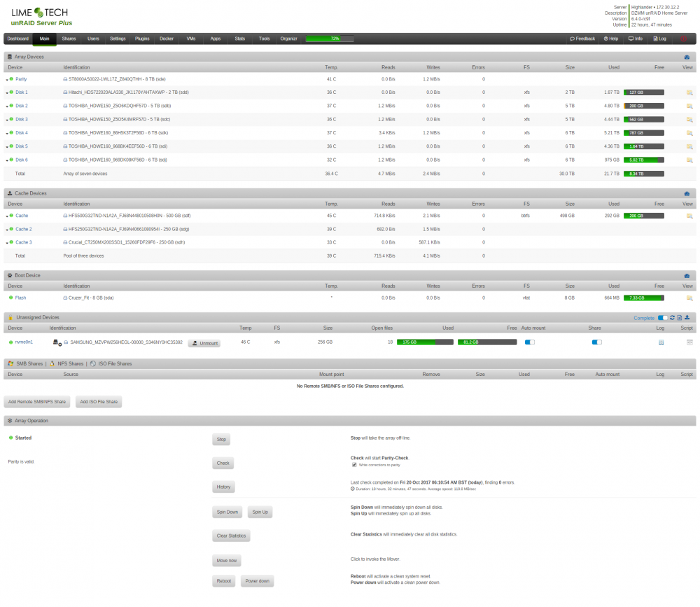Click the Parity disk log icon
This screenshot has height=607, width=700.
click(65, 80)
